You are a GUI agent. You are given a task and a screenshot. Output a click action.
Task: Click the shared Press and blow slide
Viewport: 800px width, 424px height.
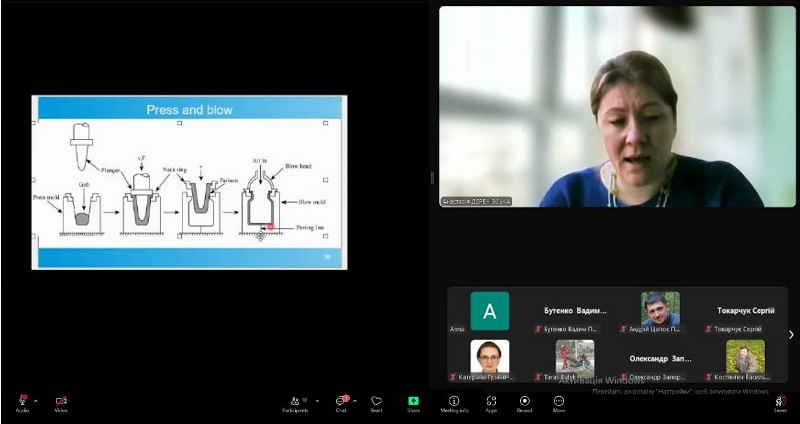pos(189,182)
